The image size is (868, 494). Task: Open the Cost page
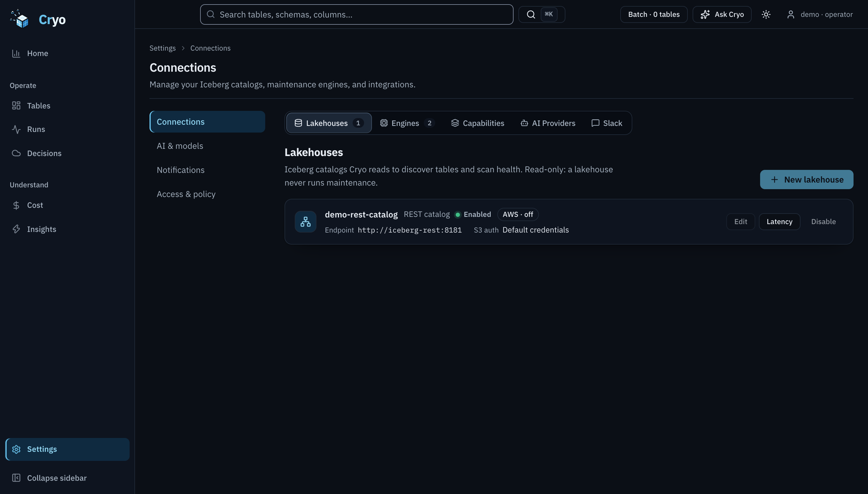[67, 205]
